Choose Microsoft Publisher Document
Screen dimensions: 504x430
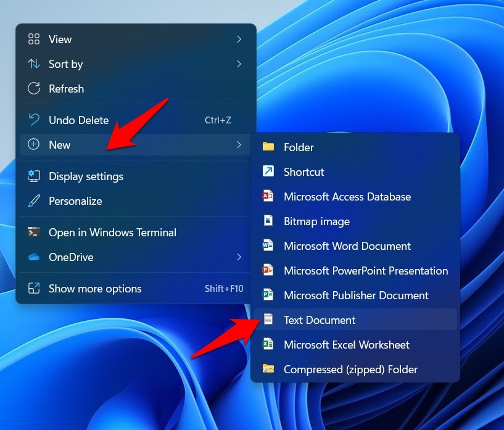(355, 295)
